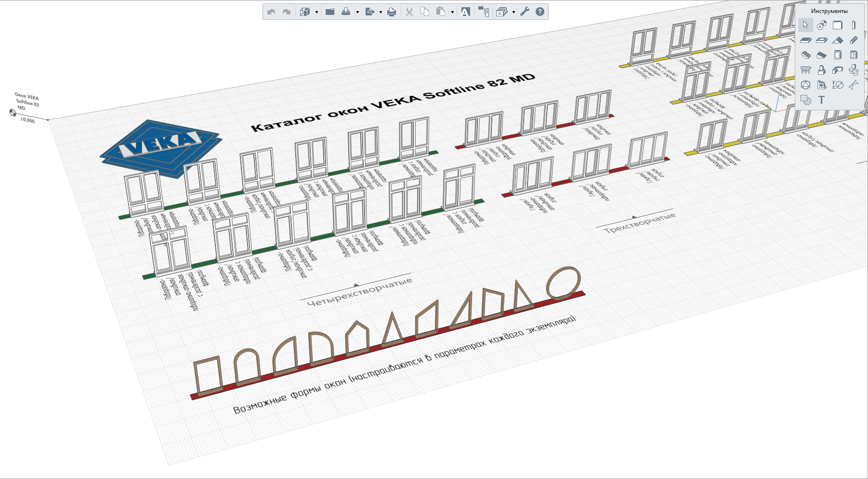Paste with the clipboard icon
This screenshot has height=479, width=868.
click(441, 12)
